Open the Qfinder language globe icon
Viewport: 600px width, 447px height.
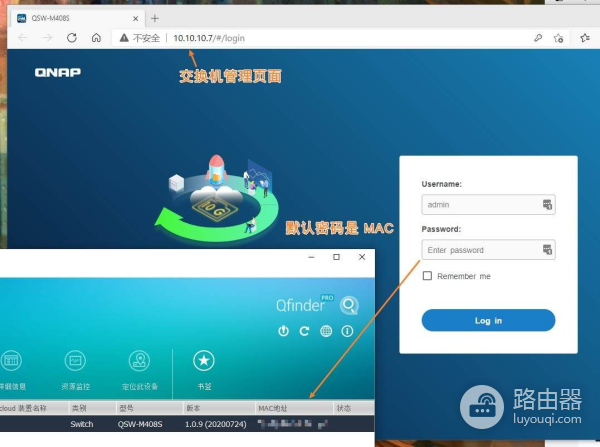(x=326, y=331)
